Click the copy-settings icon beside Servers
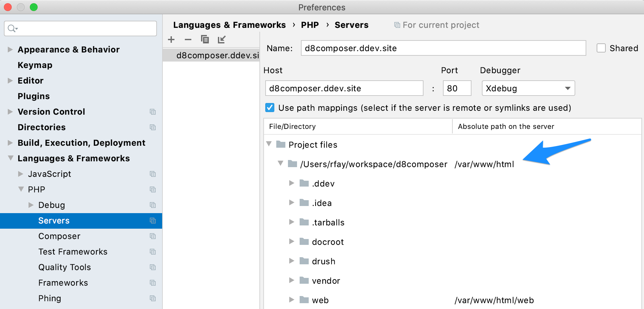 click(153, 221)
